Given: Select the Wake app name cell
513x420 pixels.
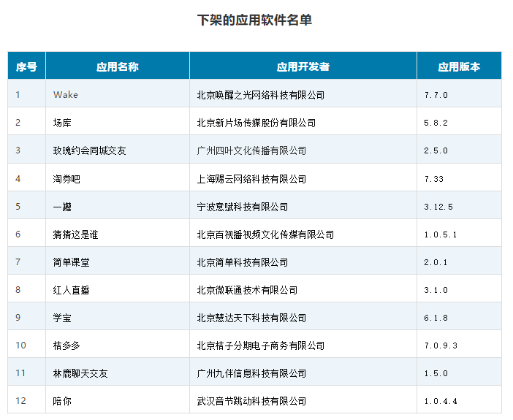Looking at the screenshot, I should (x=66, y=95).
